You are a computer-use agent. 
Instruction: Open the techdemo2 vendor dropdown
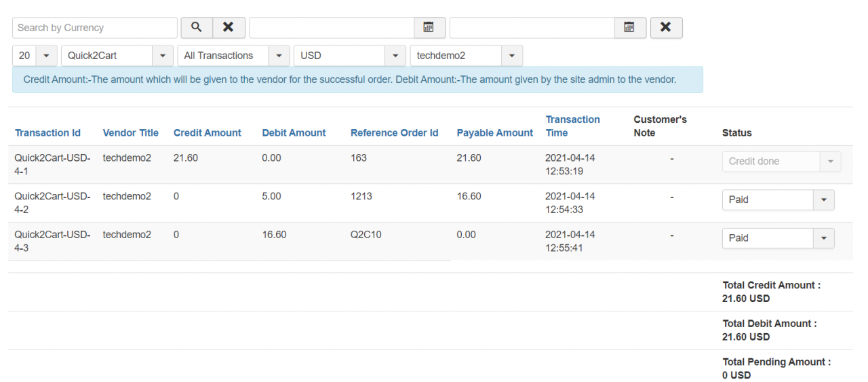coord(466,56)
